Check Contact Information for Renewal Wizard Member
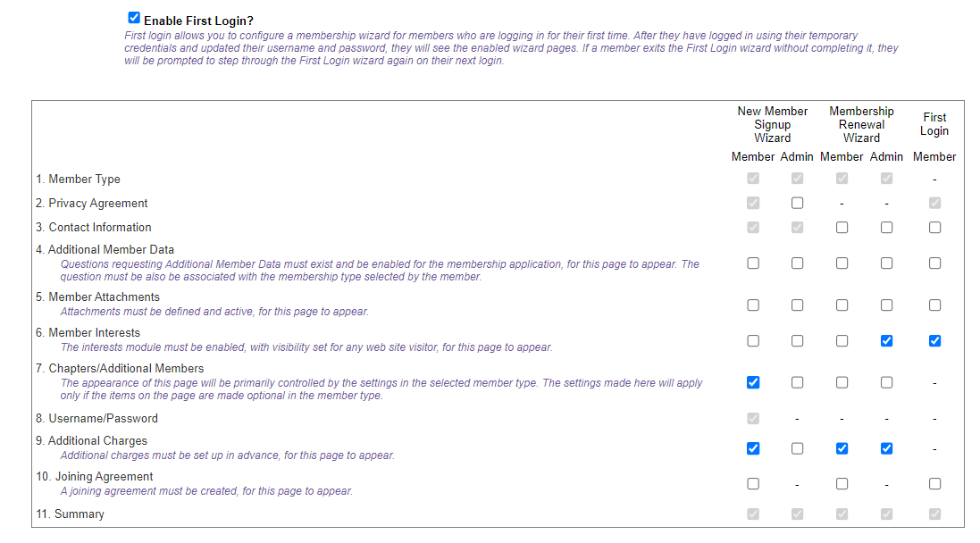Image resolution: width=980 pixels, height=543 pixels. 842,228
